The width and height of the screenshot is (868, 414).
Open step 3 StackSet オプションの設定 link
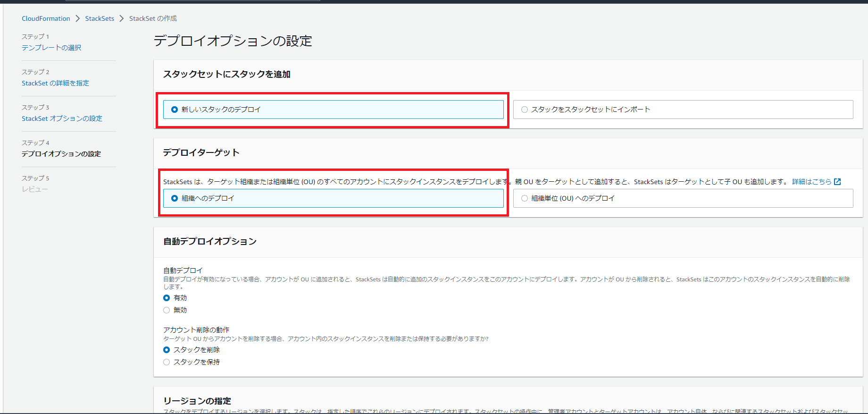pos(62,118)
